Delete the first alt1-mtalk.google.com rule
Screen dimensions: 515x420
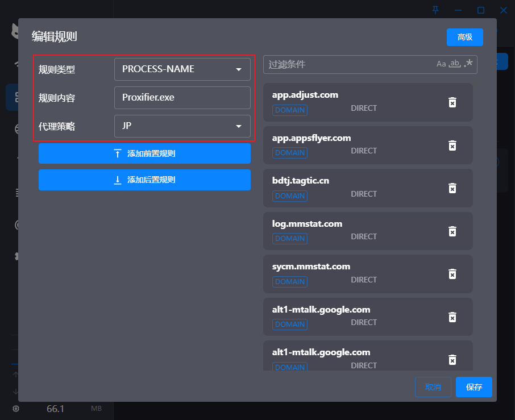[452, 317]
